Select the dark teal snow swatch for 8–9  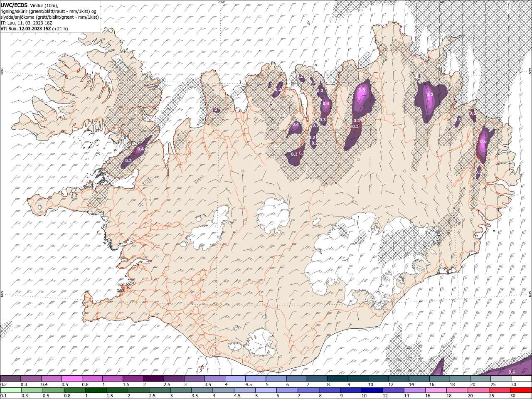coord(337,379)
